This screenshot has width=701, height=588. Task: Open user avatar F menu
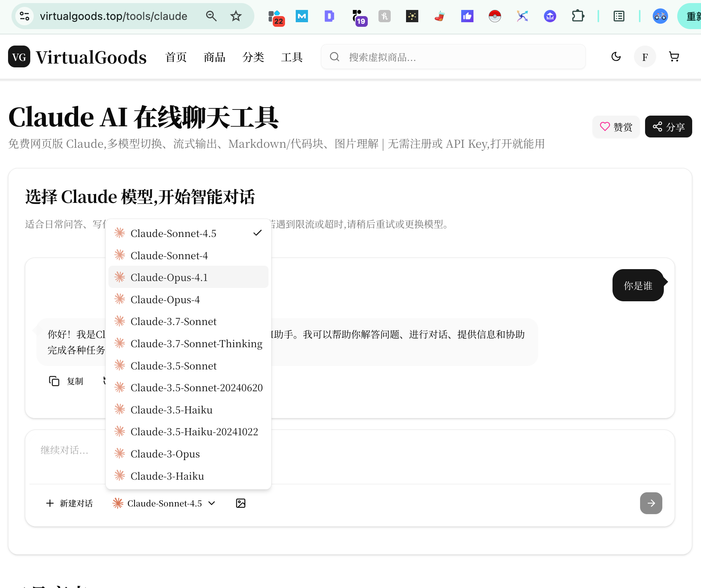[x=645, y=57]
